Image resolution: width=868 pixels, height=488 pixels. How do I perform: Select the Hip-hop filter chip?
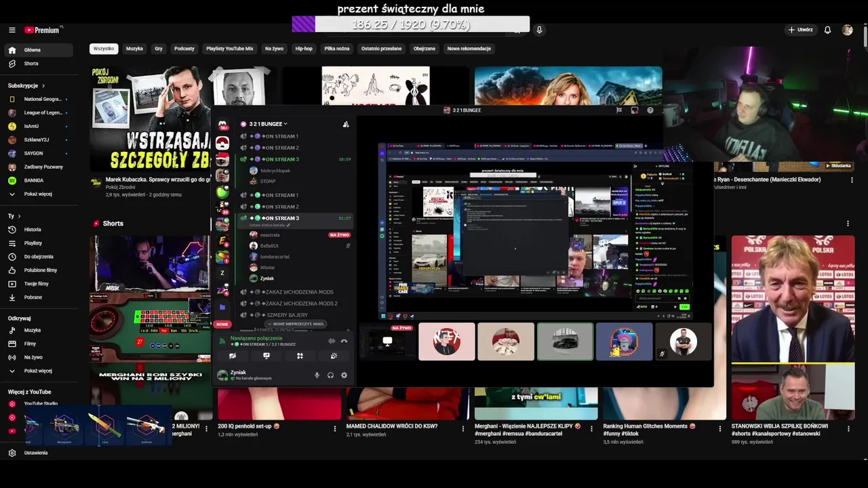coord(304,49)
